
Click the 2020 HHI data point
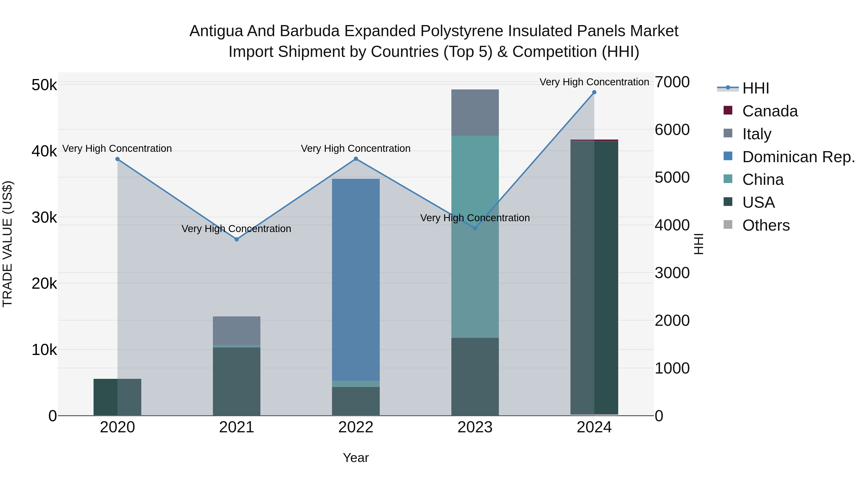pyautogui.click(x=117, y=159)
